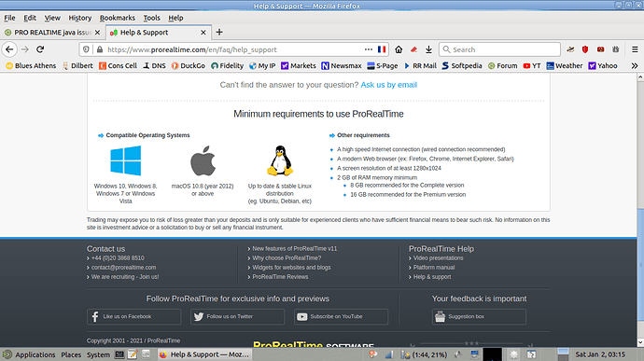This screenshot has width=644, height=361.
Task: Open Widgets for websites and blogs link
Action: (291, 268)
